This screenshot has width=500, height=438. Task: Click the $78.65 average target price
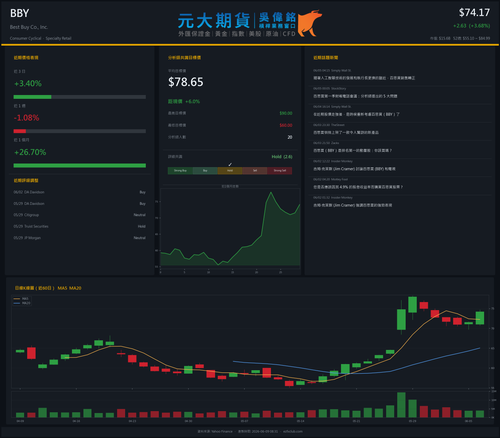(x=186, y=82)
